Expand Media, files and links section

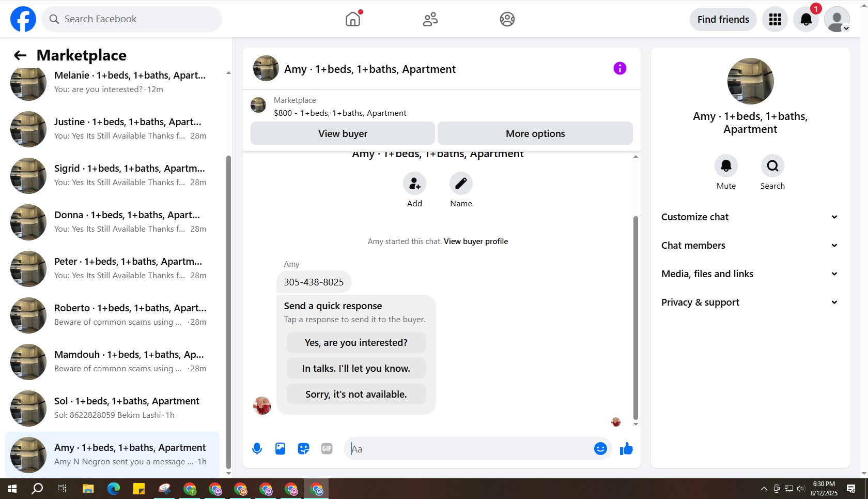(x=750, y=274)
